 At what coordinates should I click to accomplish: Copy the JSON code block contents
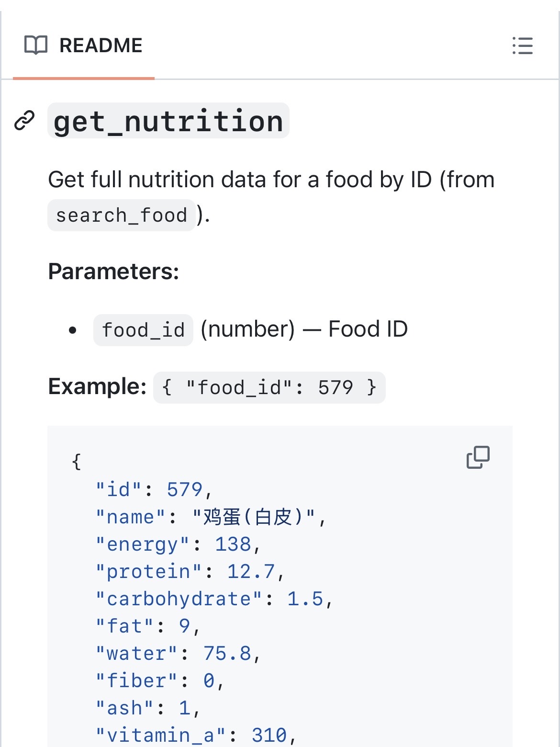click(478, 457)
